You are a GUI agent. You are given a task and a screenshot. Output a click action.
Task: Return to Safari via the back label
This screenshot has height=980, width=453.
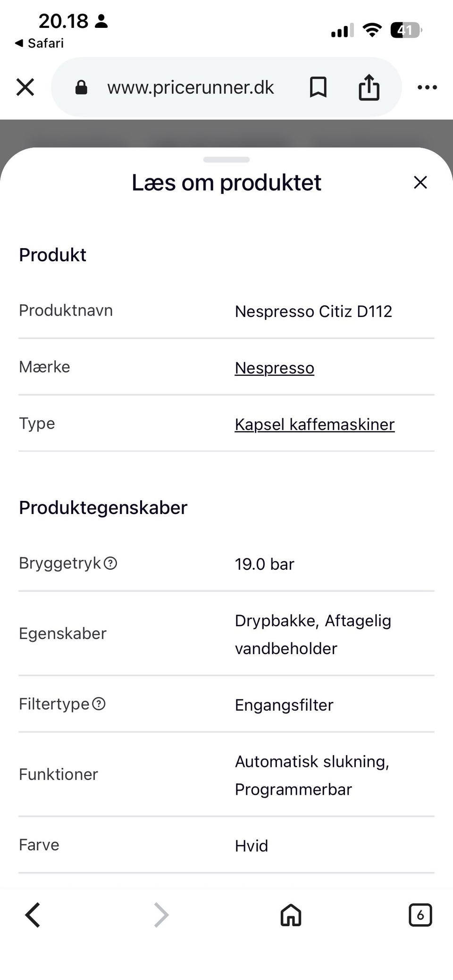40,43
